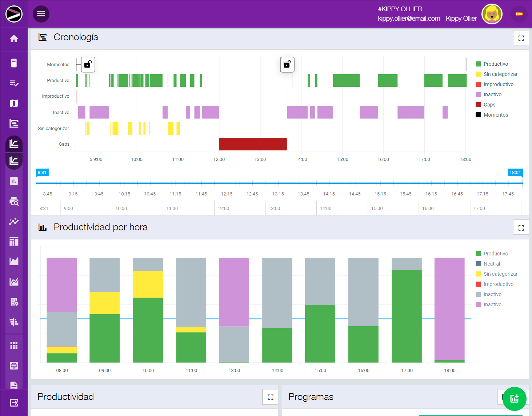Open the hamburger menu button
The height and width of the screenshot is (416, 532).
(x=41, y=14)
